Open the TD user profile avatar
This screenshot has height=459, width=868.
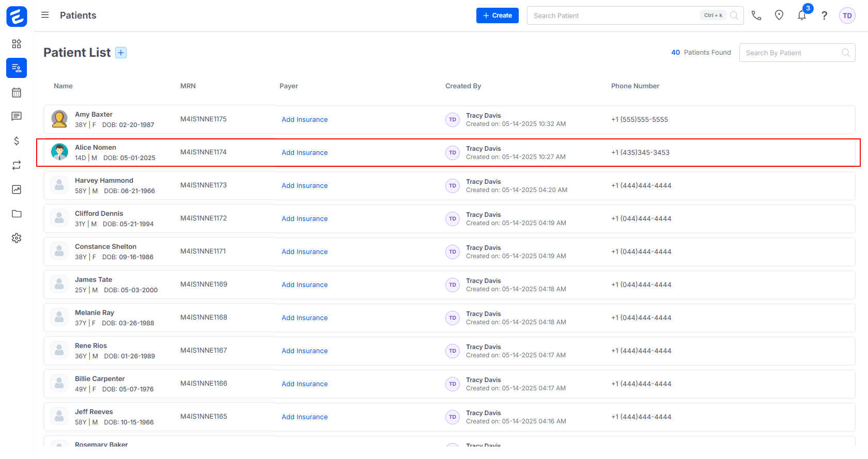[847, 15]
